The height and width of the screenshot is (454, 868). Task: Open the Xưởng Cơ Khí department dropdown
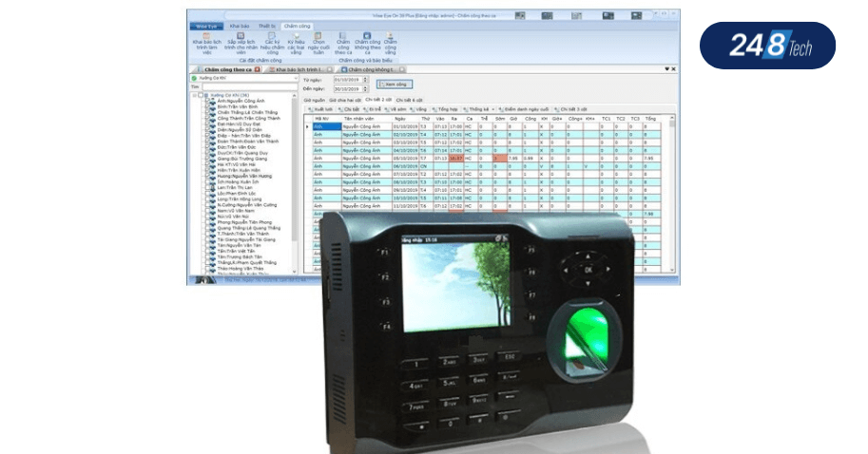295,79
